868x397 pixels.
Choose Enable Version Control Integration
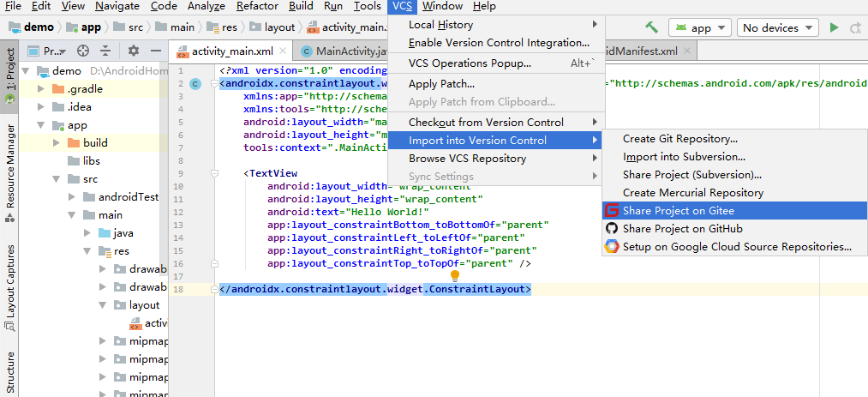click(497, 43)
